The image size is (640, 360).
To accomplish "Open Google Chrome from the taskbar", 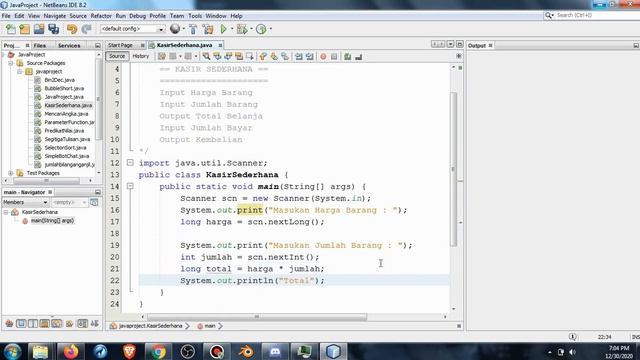I will tap(158, 352).
